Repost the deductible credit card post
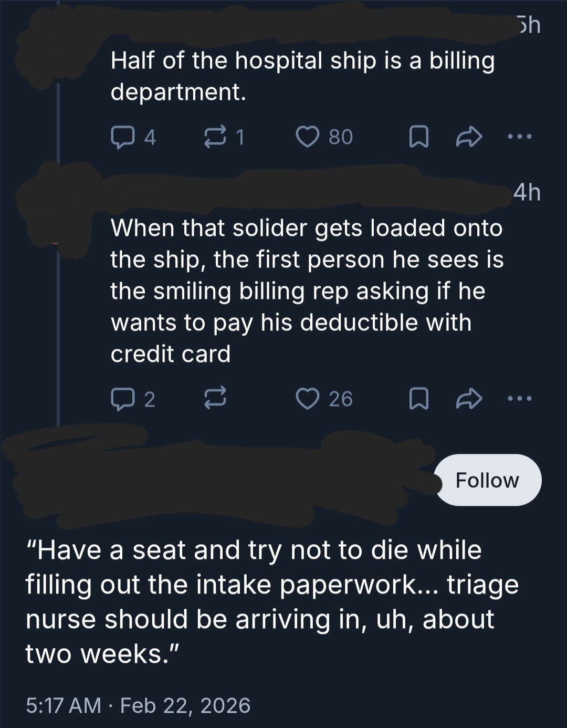The image size is (567, 728). coord(215,399)
